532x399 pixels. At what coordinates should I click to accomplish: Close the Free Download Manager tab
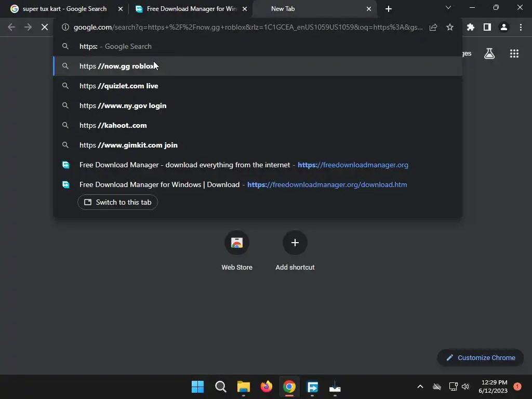[x=245, y=9]
